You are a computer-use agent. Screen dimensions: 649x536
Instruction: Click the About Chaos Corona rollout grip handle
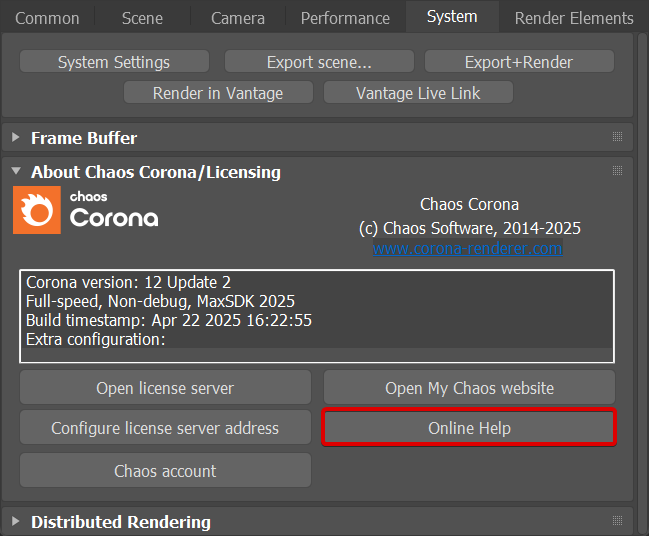coord(617,171)
